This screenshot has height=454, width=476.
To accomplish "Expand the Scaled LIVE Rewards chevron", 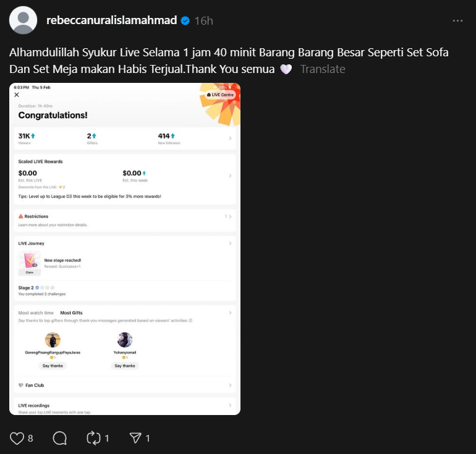I will point(230,176).
